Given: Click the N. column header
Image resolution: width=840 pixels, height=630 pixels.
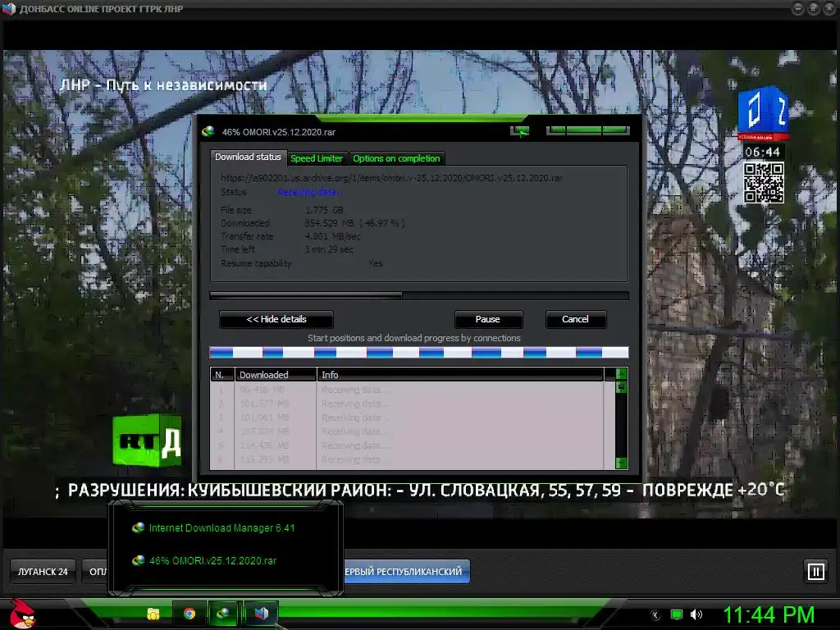Looking at the screenshot, I should (222, 374).
